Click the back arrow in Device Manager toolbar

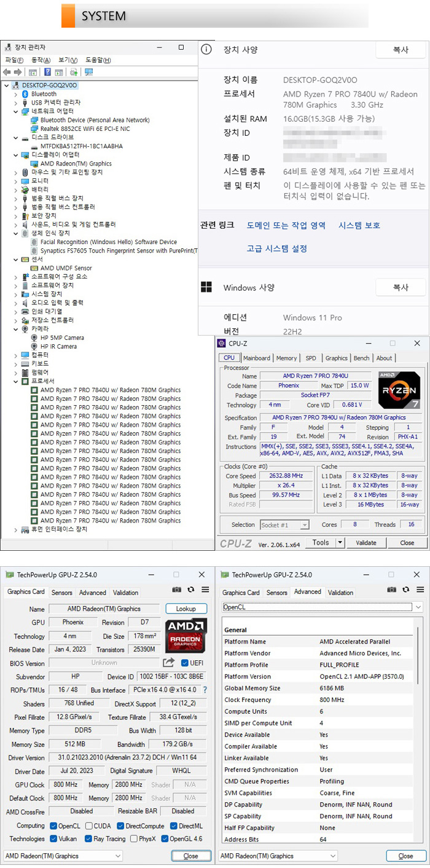tap(8, 72)
